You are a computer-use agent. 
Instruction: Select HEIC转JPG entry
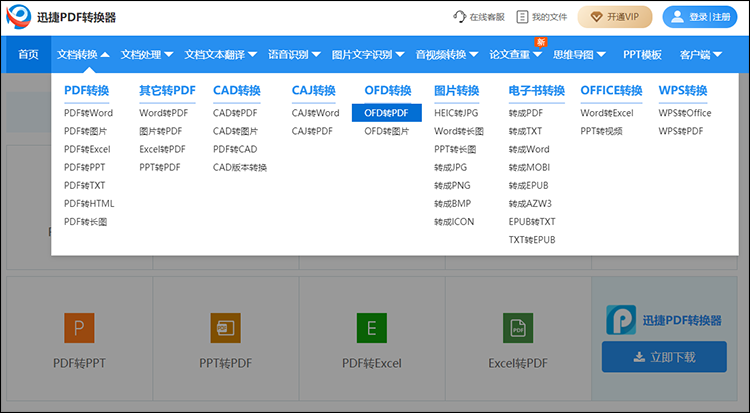click(456, 113)
